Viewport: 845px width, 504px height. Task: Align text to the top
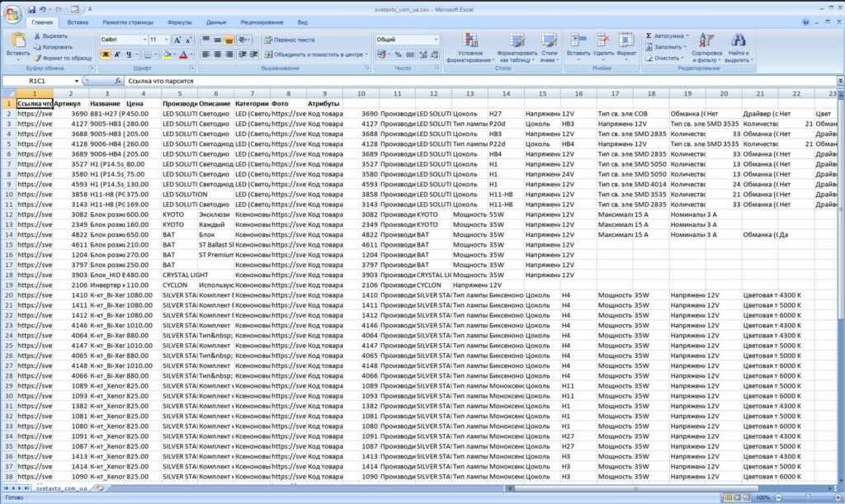(205, 40)
